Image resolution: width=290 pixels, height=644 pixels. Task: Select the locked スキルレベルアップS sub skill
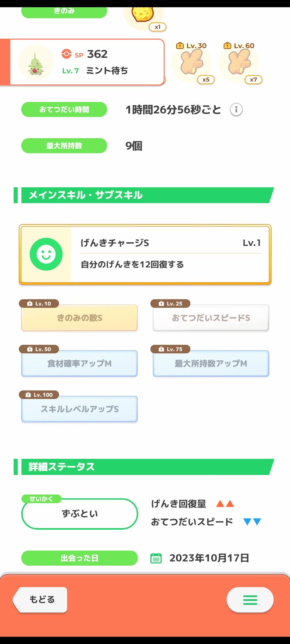pos(79,409)
